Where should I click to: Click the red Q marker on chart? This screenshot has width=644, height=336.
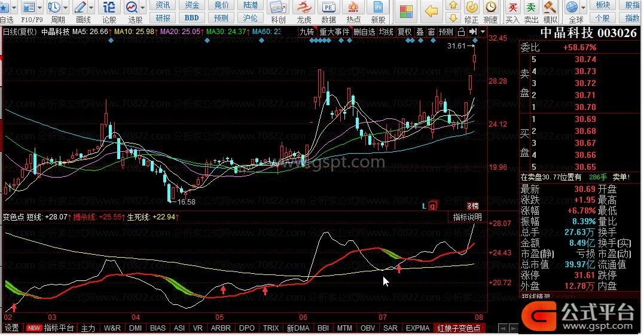[432, 206]
